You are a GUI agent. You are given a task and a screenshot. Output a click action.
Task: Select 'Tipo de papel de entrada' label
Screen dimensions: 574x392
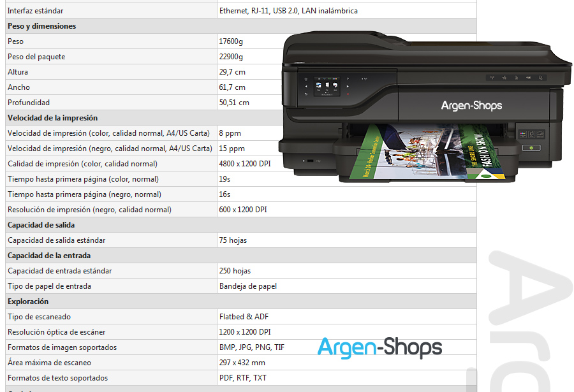[49, 287]
